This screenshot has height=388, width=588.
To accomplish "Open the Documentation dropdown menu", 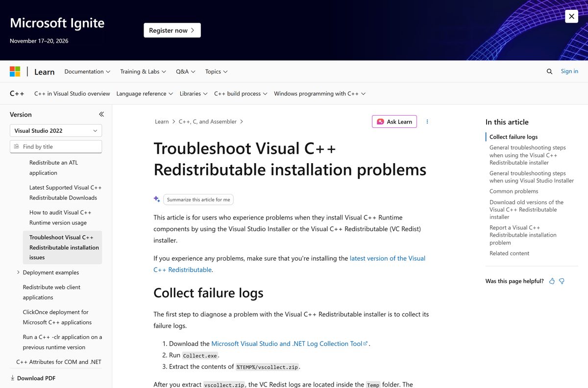I will 87,72.
